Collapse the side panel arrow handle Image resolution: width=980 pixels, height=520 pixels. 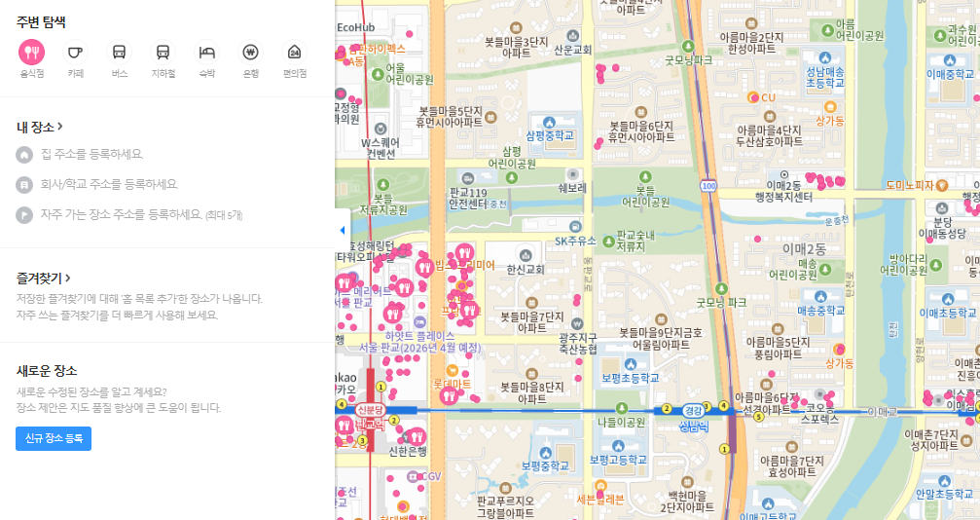click(x=342, y=230)
